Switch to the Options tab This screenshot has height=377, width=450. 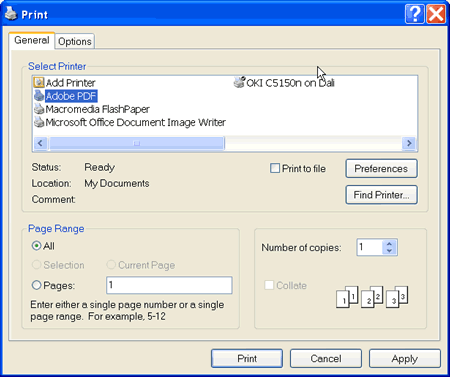tap(75, 41)
